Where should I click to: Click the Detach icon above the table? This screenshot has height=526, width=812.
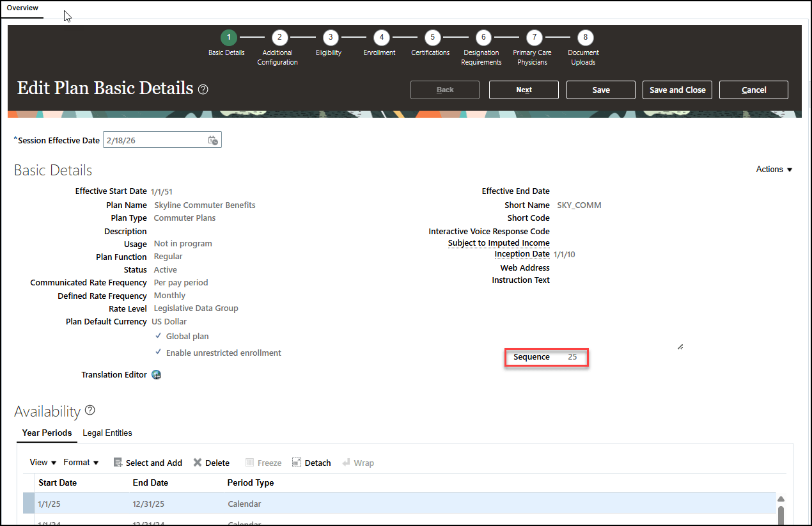(295, 462)
